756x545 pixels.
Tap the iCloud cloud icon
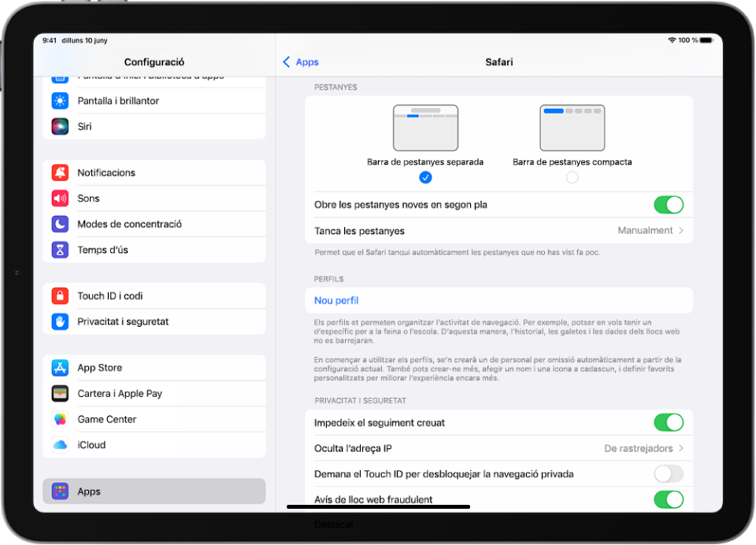coord(60,445)
